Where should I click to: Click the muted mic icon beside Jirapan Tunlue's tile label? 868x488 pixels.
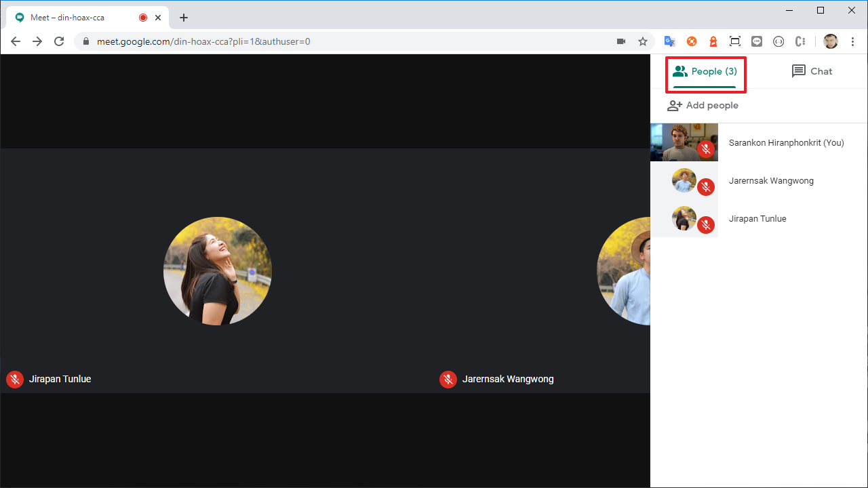15,380
